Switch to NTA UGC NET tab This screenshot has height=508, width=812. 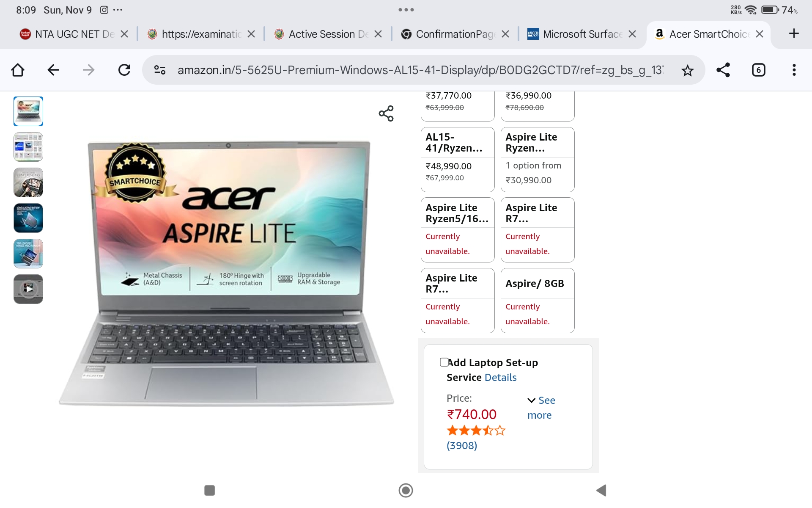coord(68,34)
